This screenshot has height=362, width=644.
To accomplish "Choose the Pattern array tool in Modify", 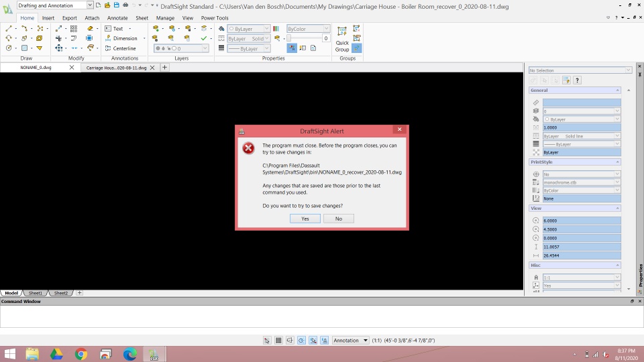I will click(x=74, y=28).
